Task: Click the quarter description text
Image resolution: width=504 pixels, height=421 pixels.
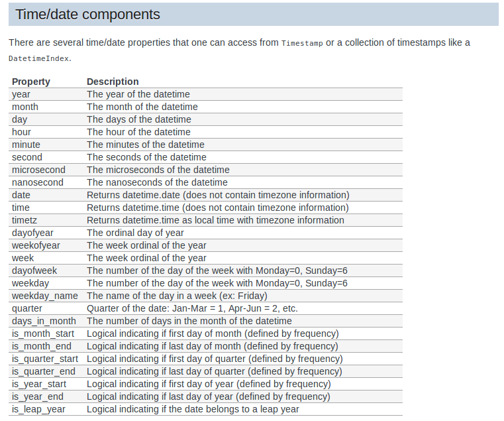Action: pos(192,308)
